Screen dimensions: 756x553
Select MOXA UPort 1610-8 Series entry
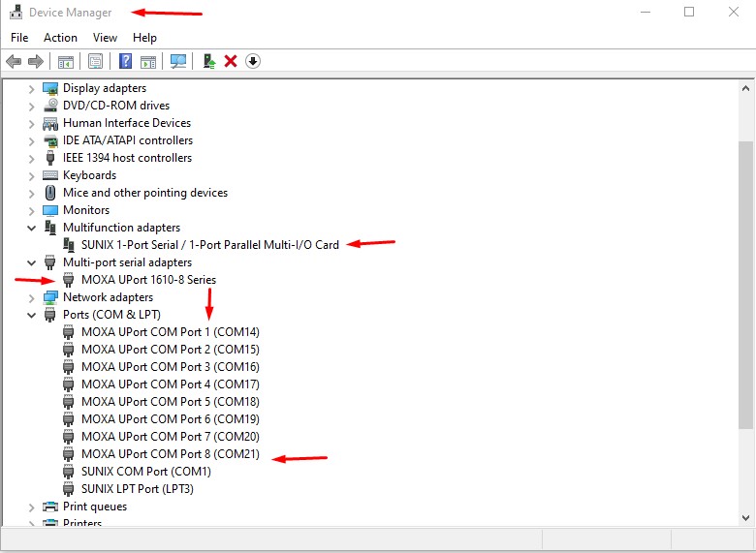148,280
